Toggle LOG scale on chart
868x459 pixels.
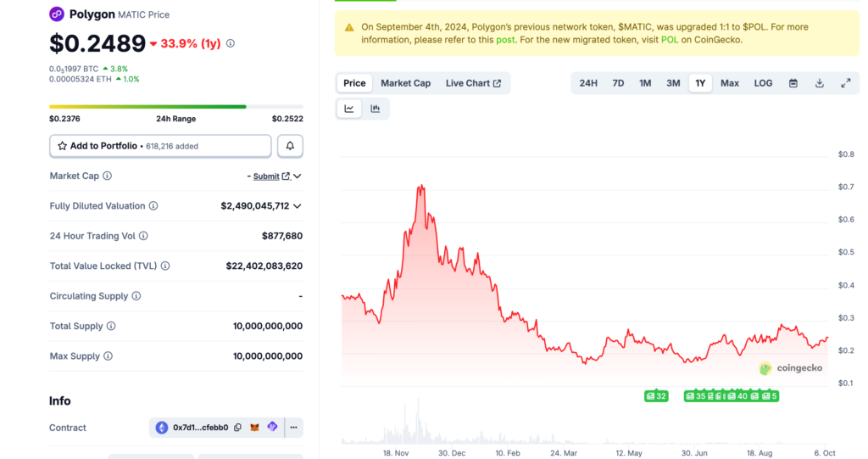click(x=763, y=83)
